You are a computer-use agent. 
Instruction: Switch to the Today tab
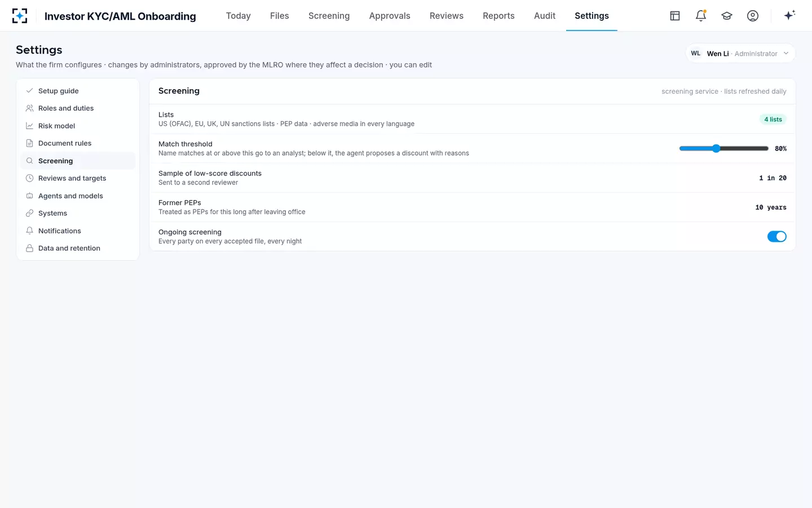click(x=239, y=16)
